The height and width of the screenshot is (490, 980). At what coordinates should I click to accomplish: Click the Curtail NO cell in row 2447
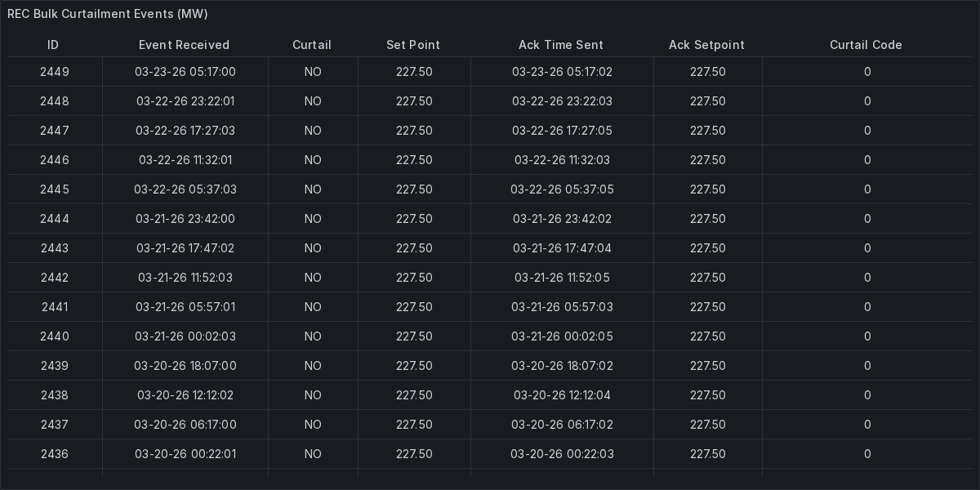tap(313, 131)
